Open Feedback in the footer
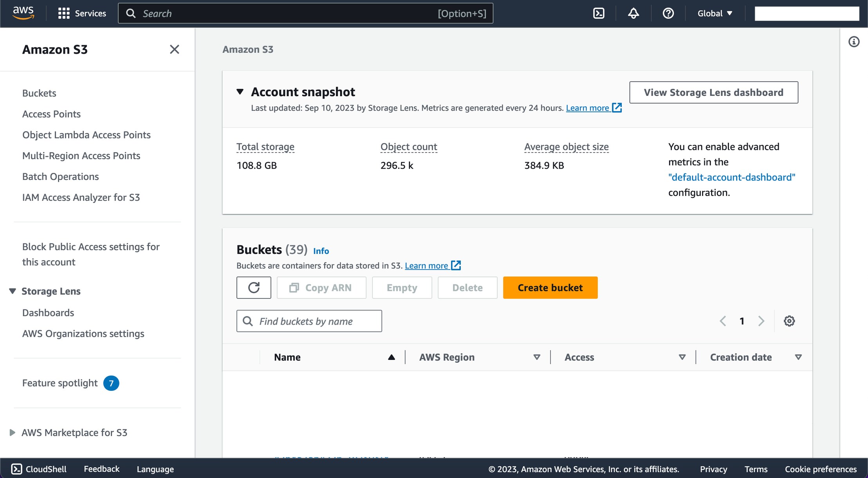868x478 pixels. tap(101, 469)
